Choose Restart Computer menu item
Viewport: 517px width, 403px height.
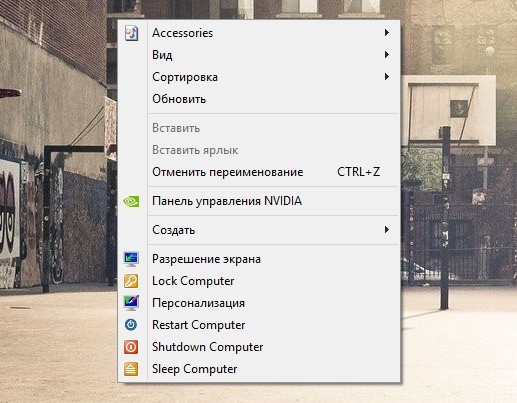pyautogui.click(x=259, y=325)
